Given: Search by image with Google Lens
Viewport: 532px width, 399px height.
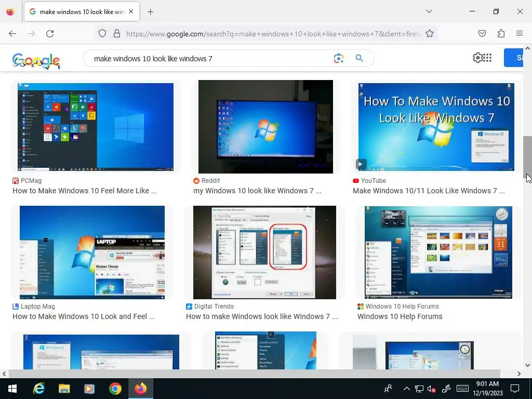Looking at the screenshot, I should click(x=338, y=58).
